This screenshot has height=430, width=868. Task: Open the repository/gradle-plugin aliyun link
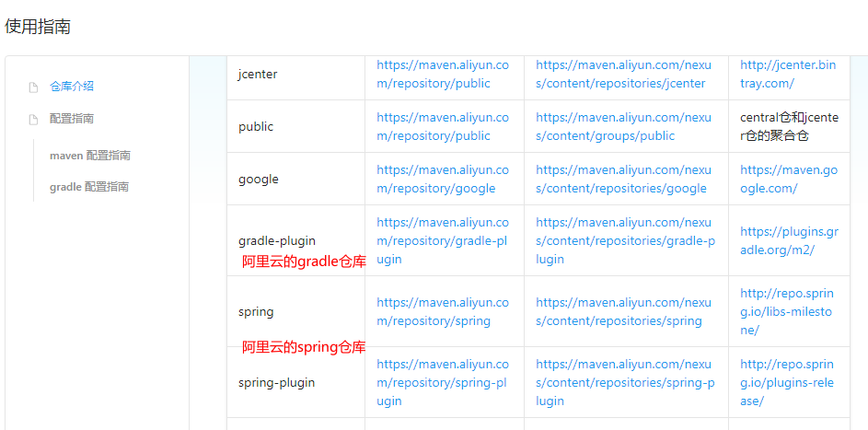443,240
